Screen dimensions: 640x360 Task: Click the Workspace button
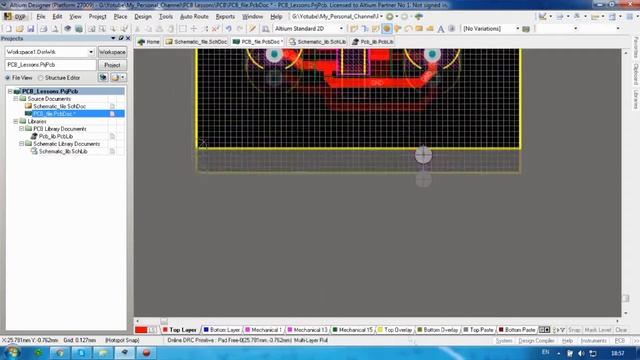[112, 52]
